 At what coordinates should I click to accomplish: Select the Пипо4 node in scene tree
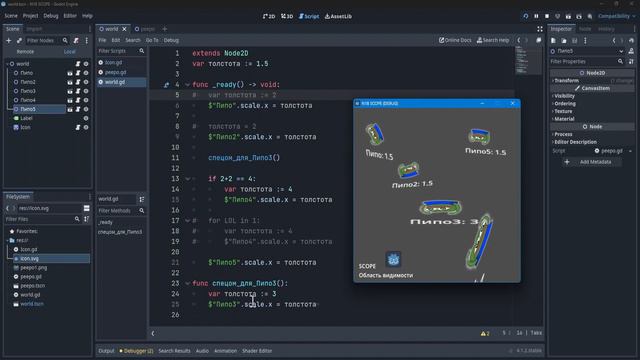tap(28, 100)
